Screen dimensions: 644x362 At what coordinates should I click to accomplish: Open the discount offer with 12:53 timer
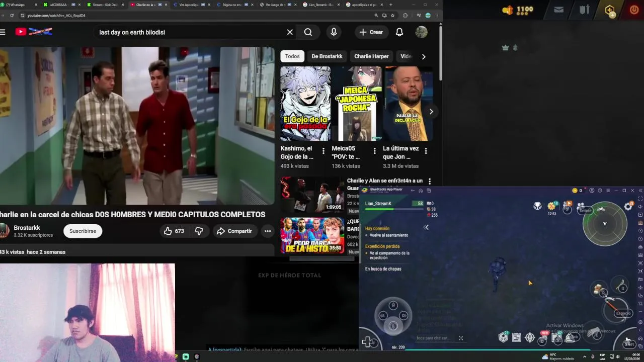552,208
